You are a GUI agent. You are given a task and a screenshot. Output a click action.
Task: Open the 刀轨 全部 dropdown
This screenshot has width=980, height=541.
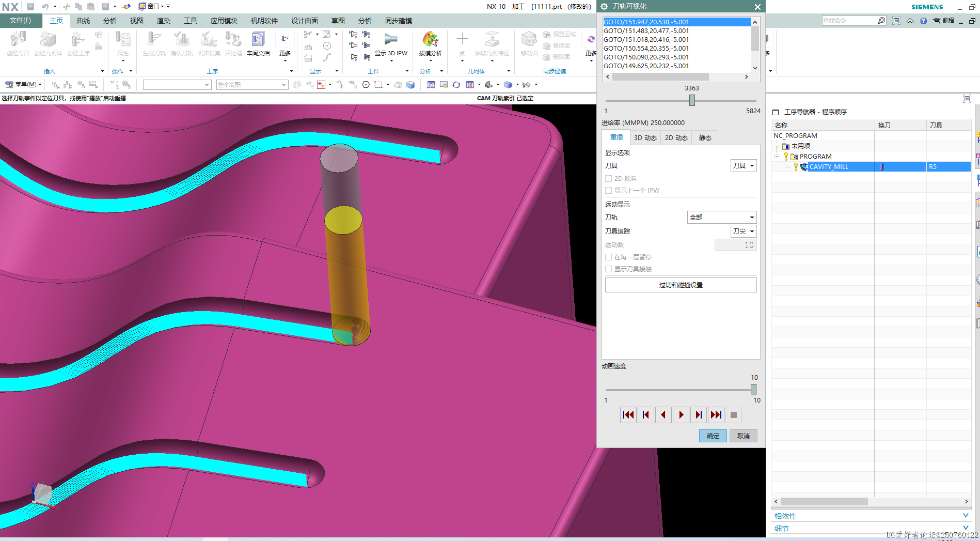[722, 218]
